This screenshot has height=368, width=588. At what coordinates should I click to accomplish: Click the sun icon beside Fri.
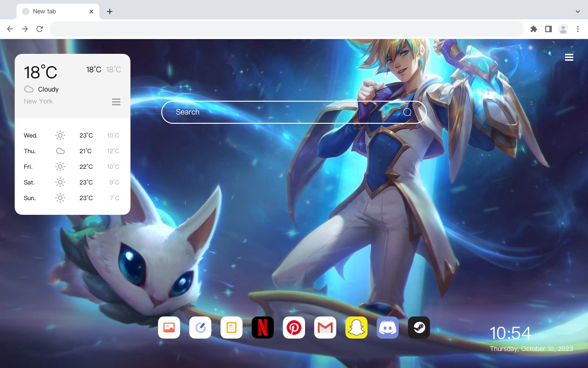click(x=60, y=167)
